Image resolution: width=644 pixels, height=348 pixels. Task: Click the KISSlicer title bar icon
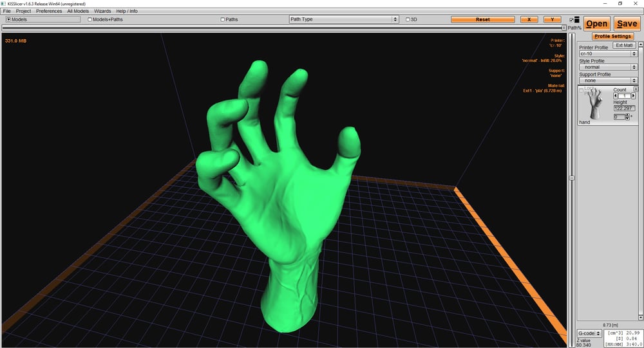(x=4, y=4)
